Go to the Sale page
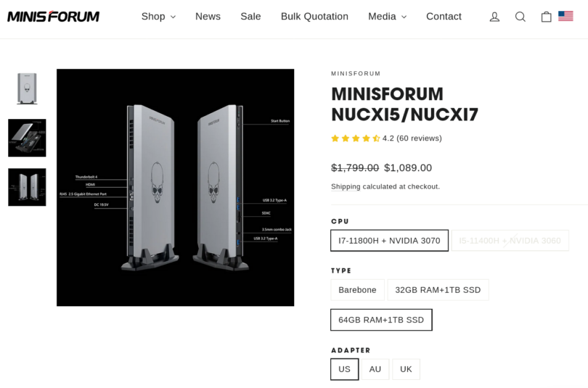 point(250,17)
